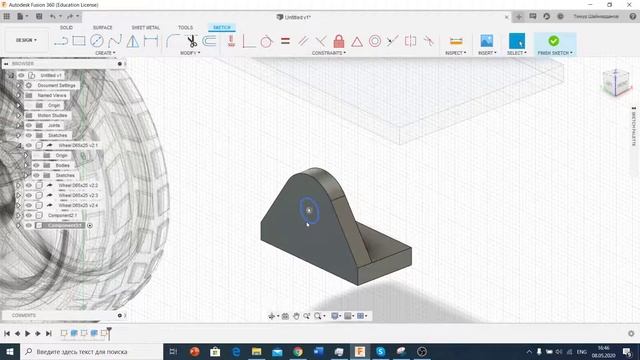Switch to the TOOLS tab
The image size is (640, 360).
[185, 27]
